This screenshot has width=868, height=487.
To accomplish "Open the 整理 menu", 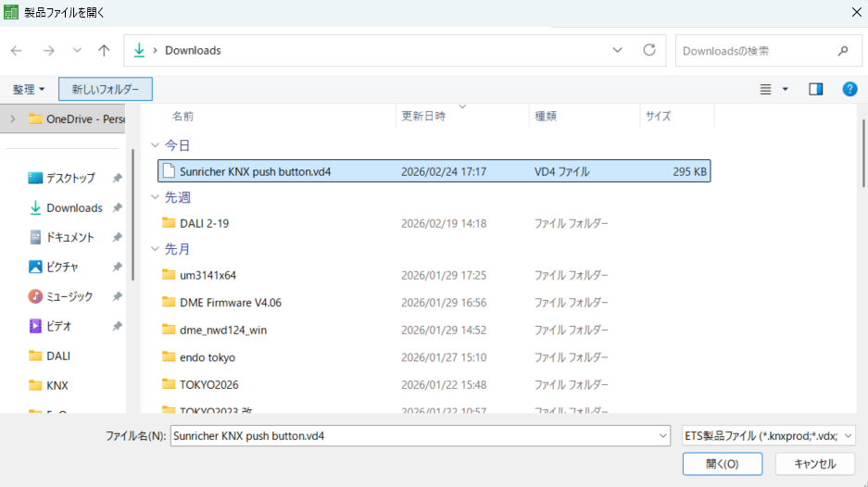I will tap(29, 89).
